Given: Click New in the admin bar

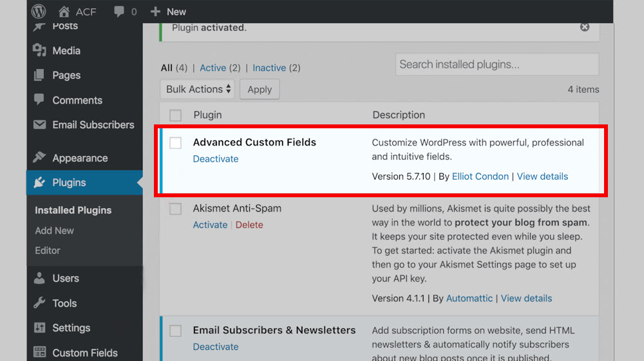Looking at the screenshot, I should [176, 12].
